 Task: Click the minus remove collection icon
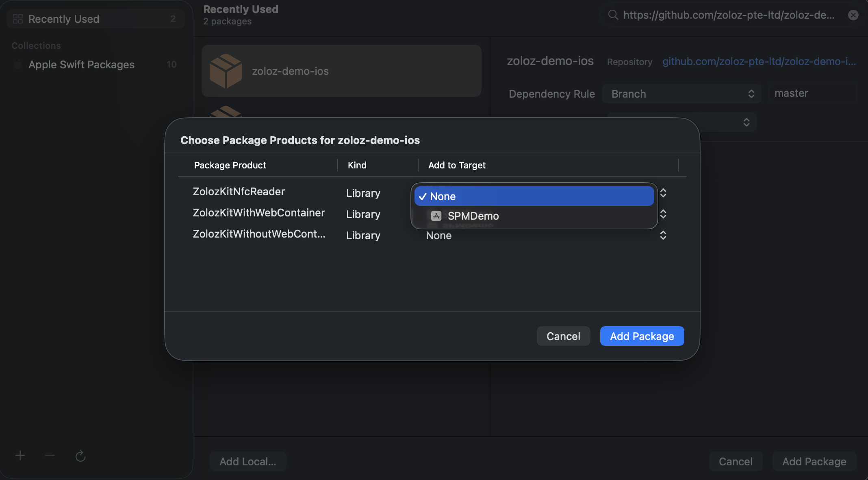point(50,456)
